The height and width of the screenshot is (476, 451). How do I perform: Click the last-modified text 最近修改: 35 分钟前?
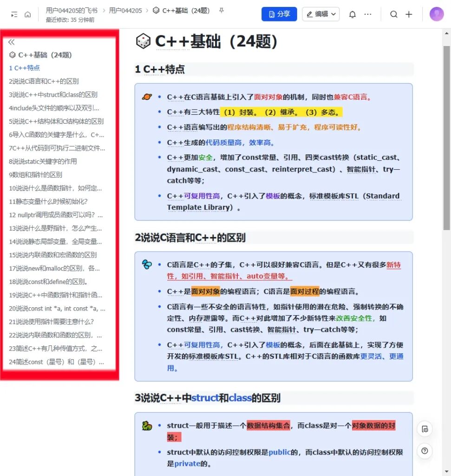pos(70,20)
